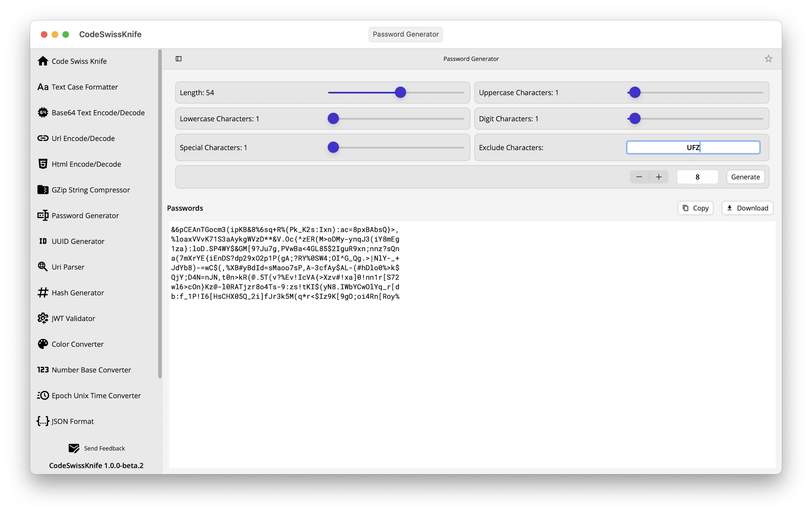Click the Number Base Converter label
The height and width of the screenshot is (514, 812).
coord(91,370)
